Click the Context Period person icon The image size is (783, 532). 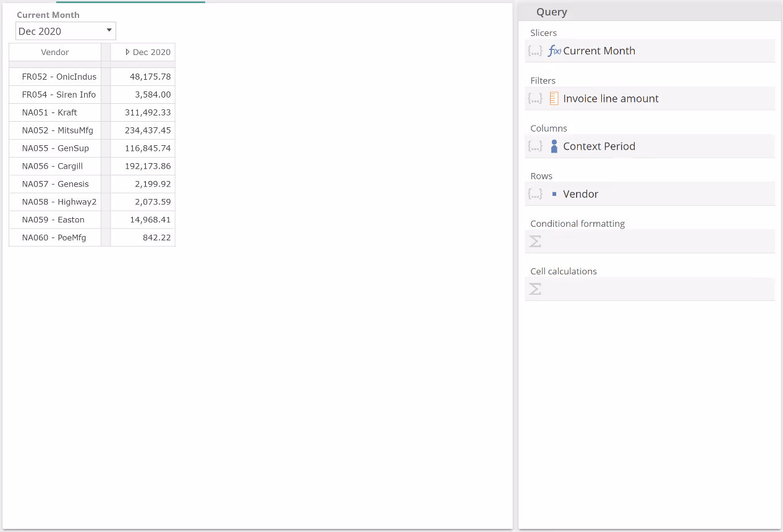[x=554, y=146]
